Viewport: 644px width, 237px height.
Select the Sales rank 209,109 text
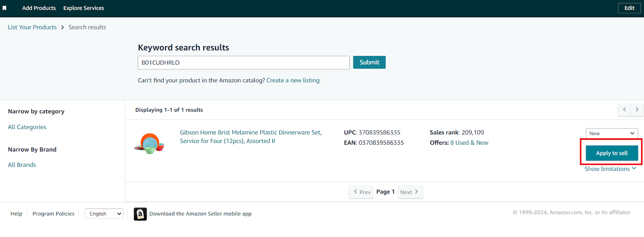(x=457, y=133)
